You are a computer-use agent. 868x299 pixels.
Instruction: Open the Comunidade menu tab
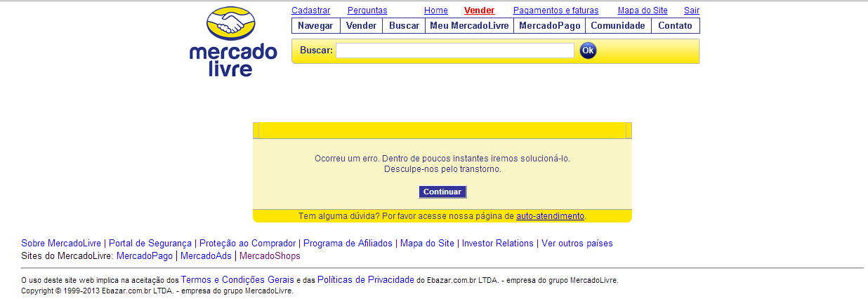(618, 26)
